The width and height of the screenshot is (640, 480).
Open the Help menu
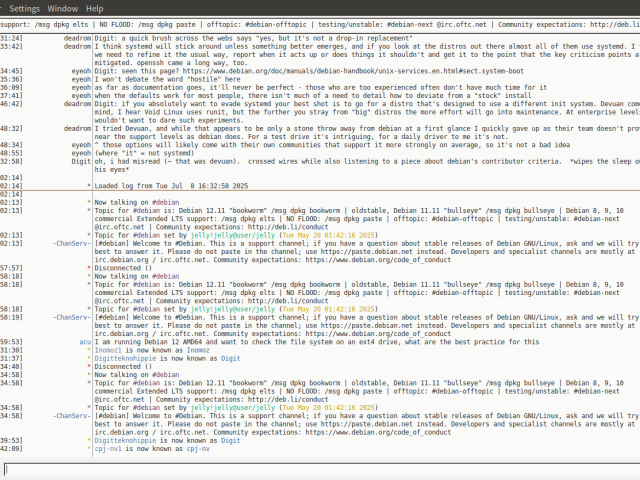click(94, 9)
